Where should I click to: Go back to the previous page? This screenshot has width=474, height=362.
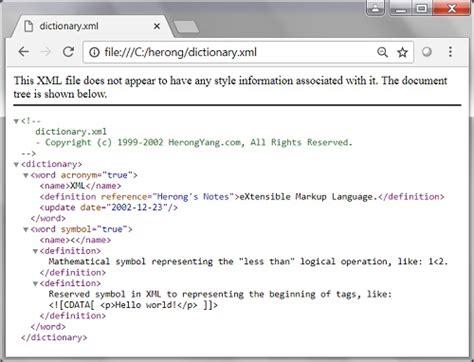(x=24, y=52)
